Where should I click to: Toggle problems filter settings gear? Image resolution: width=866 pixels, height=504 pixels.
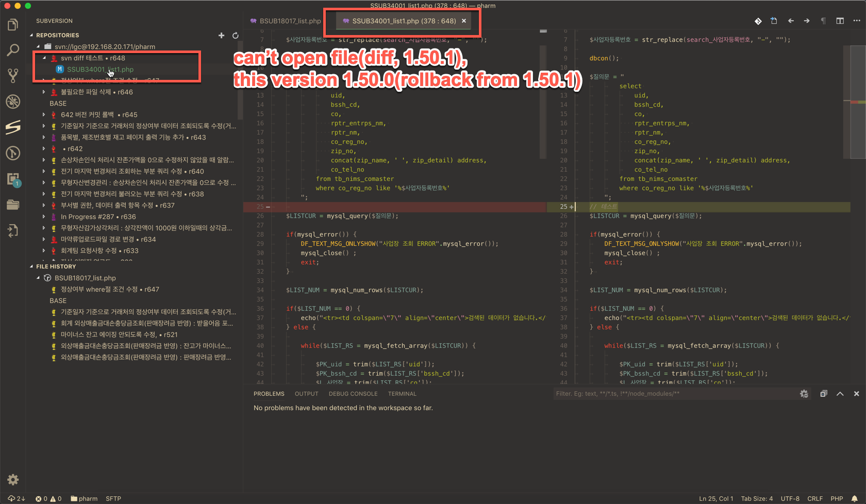[804, 394]
